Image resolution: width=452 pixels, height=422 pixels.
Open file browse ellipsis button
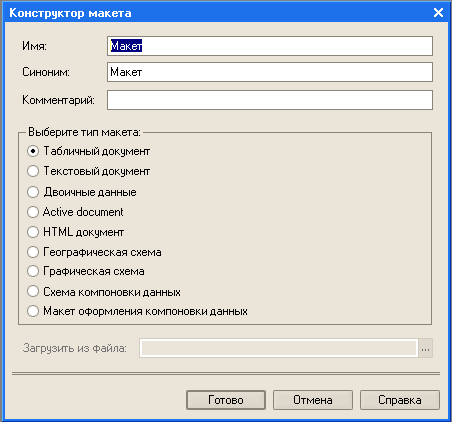425,348
